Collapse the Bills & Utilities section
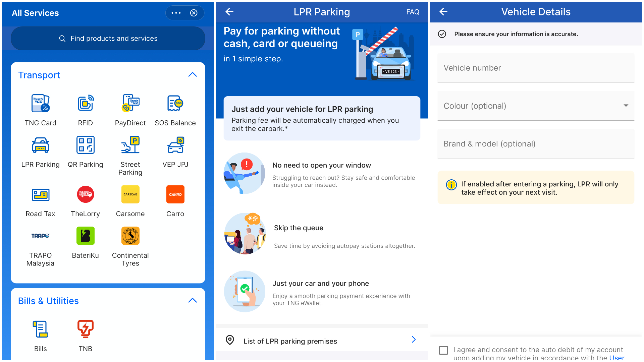This screenshot has height=362, width=644. pos(193,301)
